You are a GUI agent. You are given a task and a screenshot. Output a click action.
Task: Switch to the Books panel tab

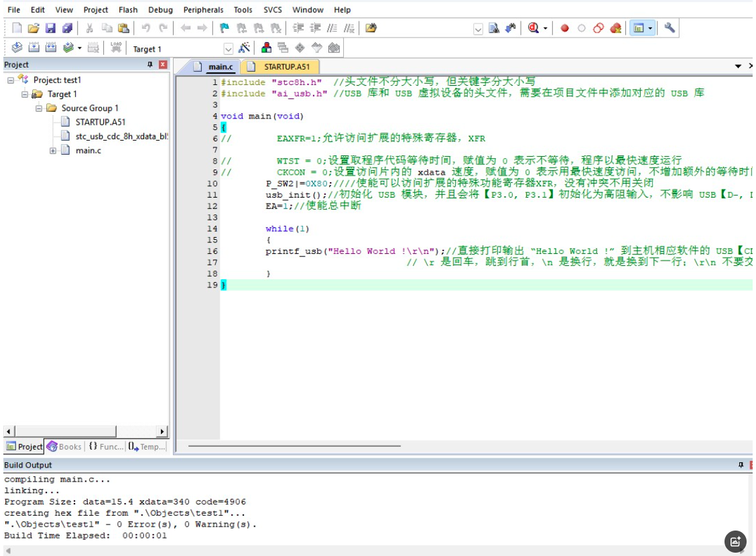click(x=64, y=447)
